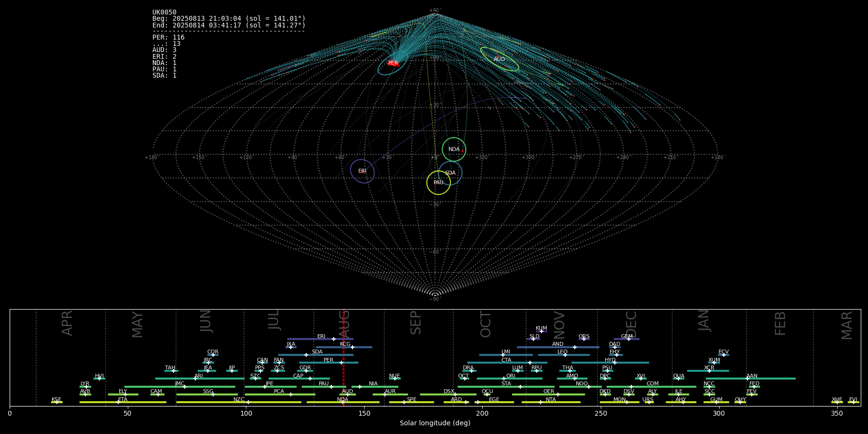Image resolution: width=868 pixels, height=434 pixels.
Task: Click the KCG shower bar in timeline
Action: pyautogui.click(x=344, y=347)
